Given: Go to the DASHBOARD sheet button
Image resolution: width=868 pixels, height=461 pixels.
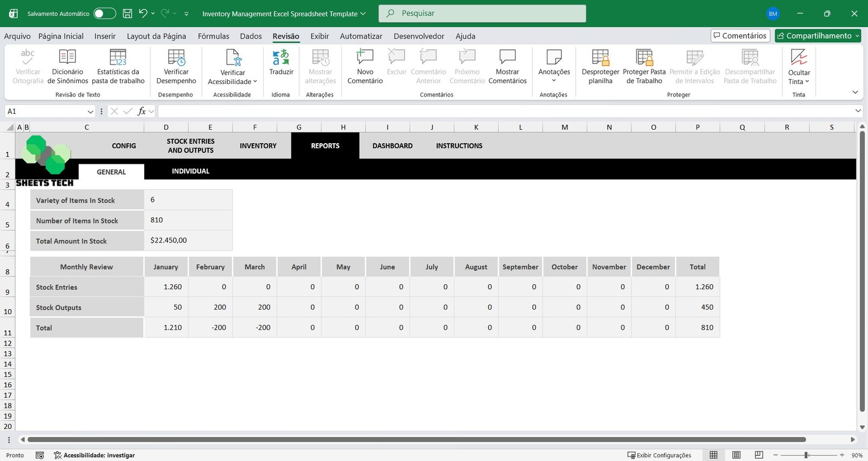Looking at the screenshot, I should coord(392,146).
